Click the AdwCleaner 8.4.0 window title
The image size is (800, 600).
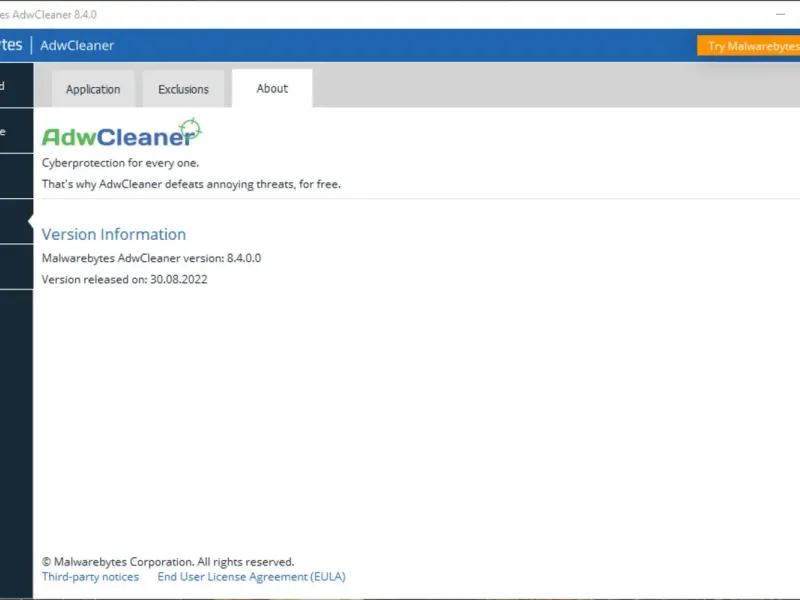(48, 14)
